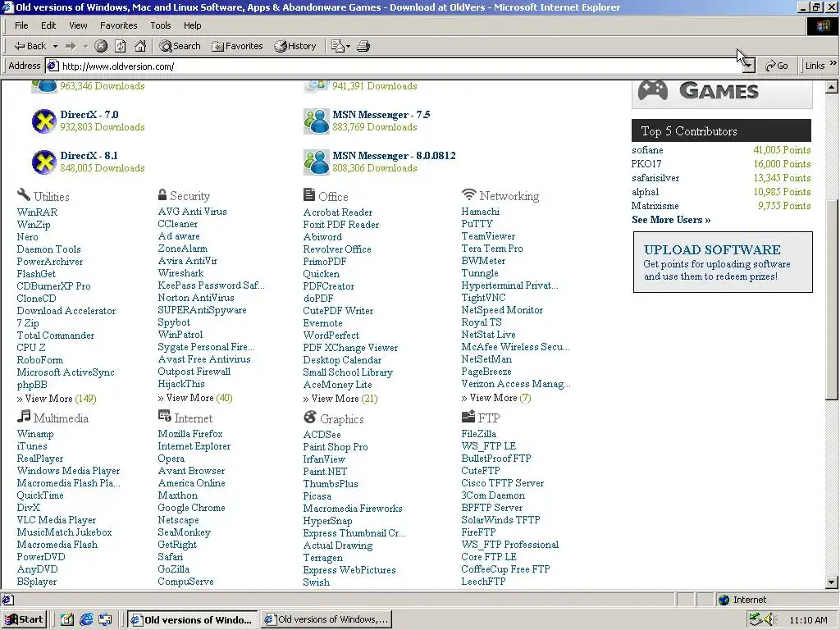
Task: Open the Forward button dropdown arrow
Action: pos(85,47)
